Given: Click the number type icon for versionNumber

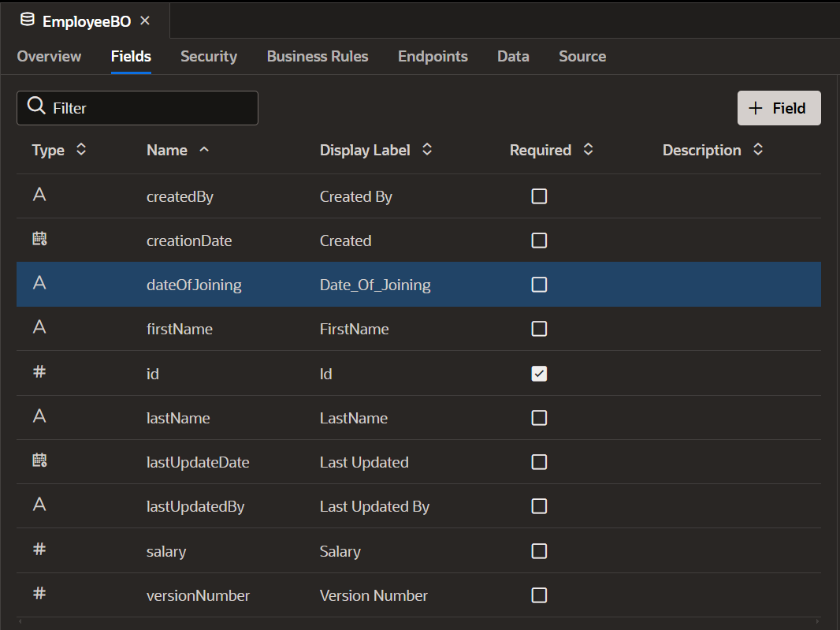Looking at the screenshot, I should pos(39,593).
